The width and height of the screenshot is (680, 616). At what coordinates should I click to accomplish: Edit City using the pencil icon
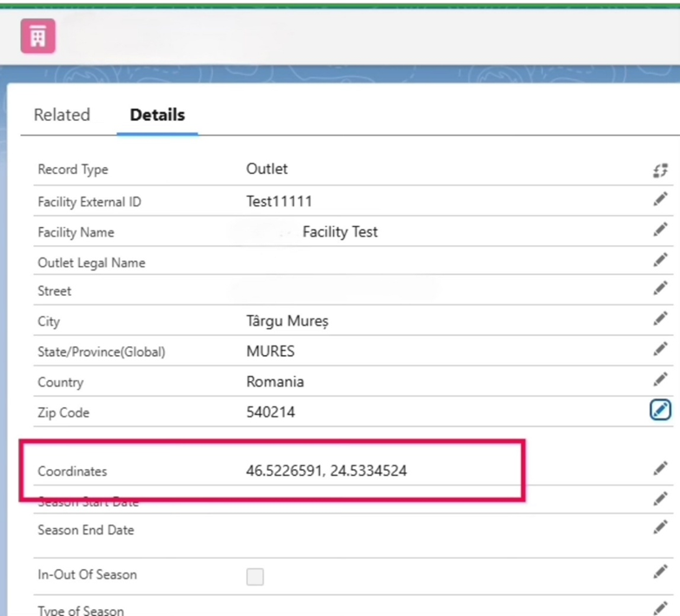[660, 319]
